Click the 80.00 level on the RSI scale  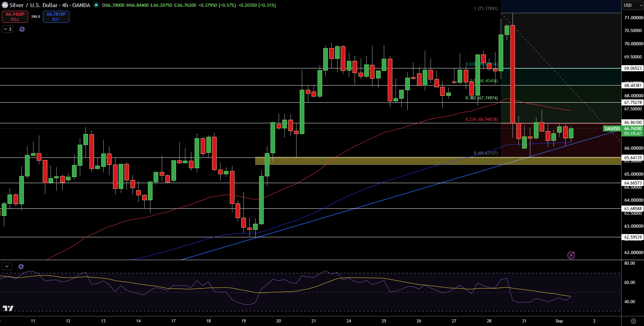tap(630, 263)
